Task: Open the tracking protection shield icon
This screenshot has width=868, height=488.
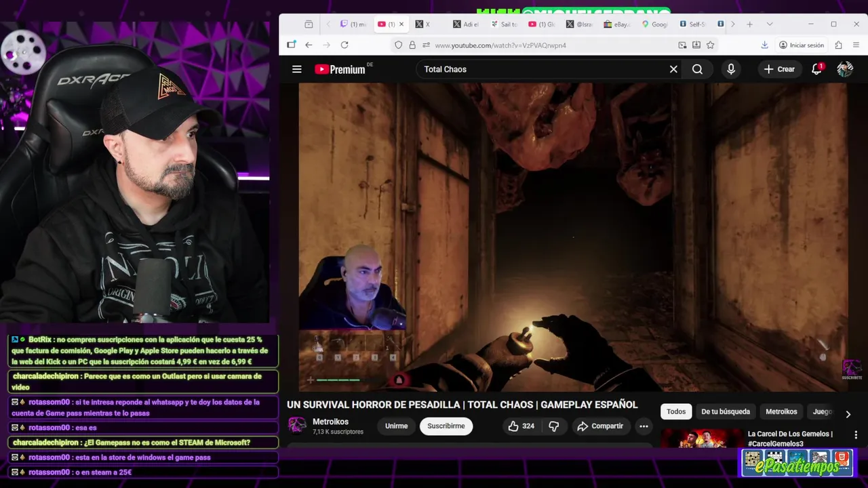Action: [x=399, y=45]
